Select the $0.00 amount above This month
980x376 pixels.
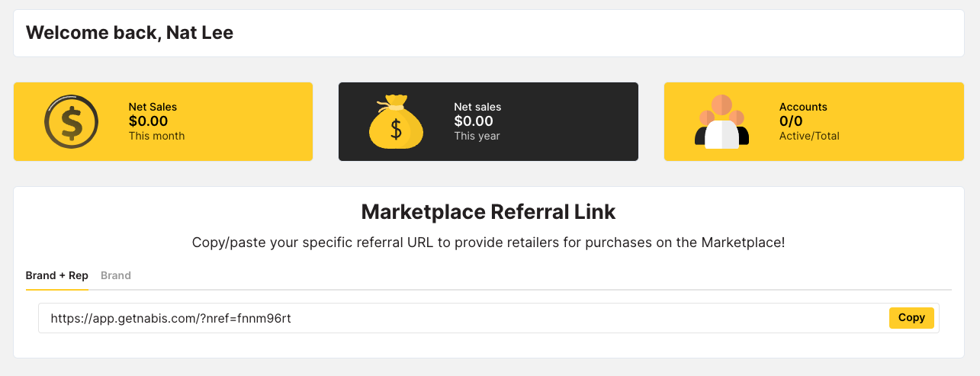click(148, 121)
